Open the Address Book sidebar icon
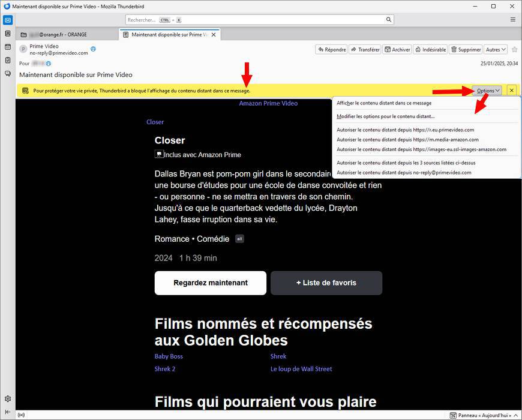This screenshot has height=420, width=522. point(8,34)
